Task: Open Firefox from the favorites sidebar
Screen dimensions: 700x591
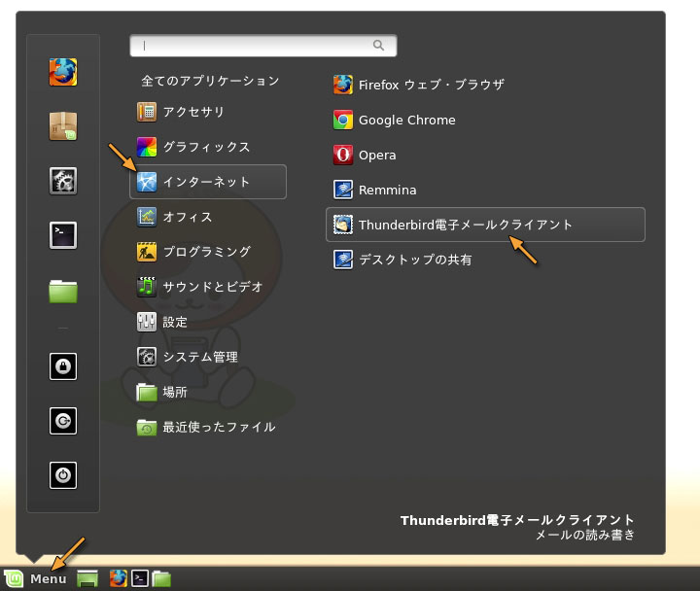Action: click(x=63, y=72)
